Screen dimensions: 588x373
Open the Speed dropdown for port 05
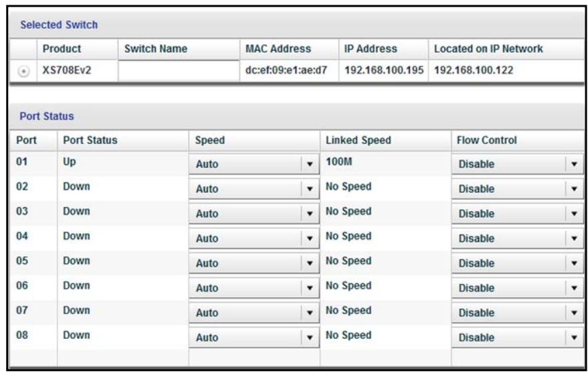coord(254,263)
